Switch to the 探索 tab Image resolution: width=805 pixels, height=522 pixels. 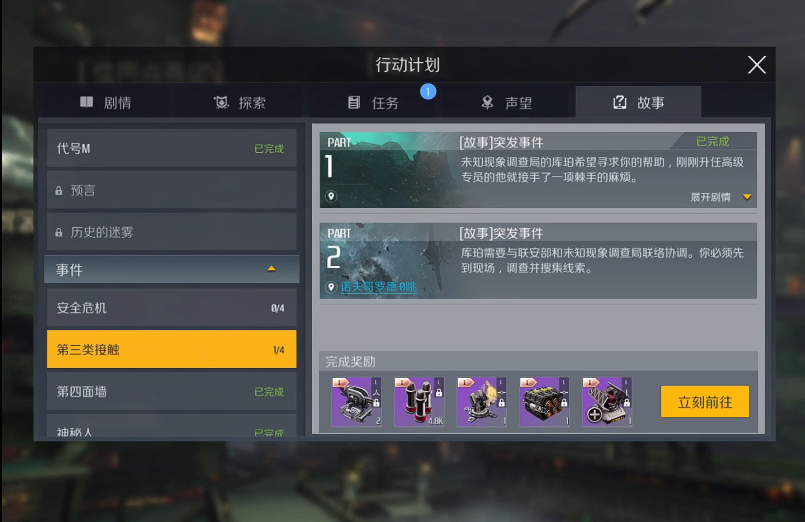(x=240, y=103)
